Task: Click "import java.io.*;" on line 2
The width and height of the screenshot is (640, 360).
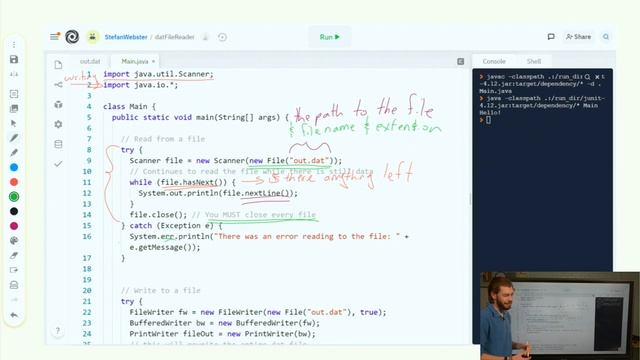Action: click(140, 85)
